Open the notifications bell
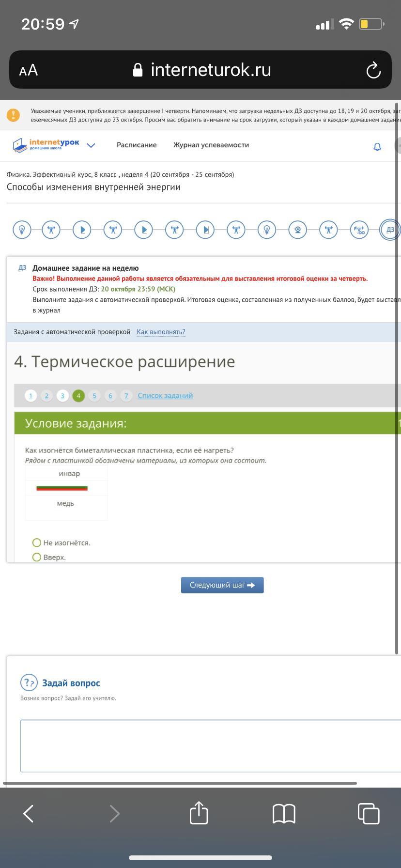Image resolution: width=401 pixels, height=868 pixels. (x=377, y=146)
